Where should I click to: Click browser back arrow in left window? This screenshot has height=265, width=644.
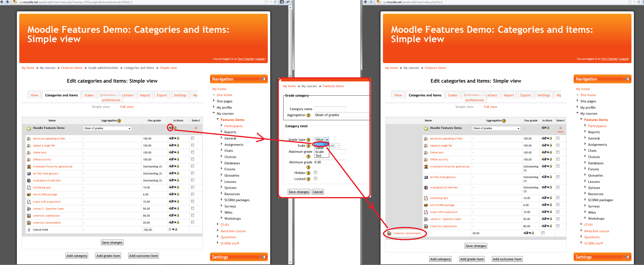[x=1, y=2]
